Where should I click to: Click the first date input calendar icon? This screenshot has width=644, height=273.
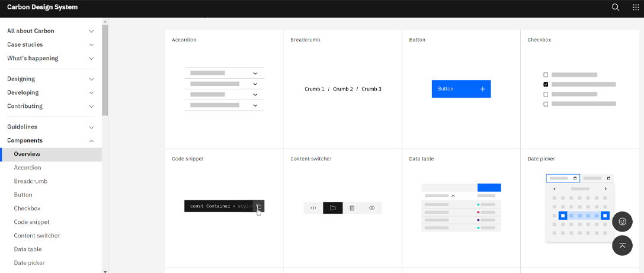575,178
